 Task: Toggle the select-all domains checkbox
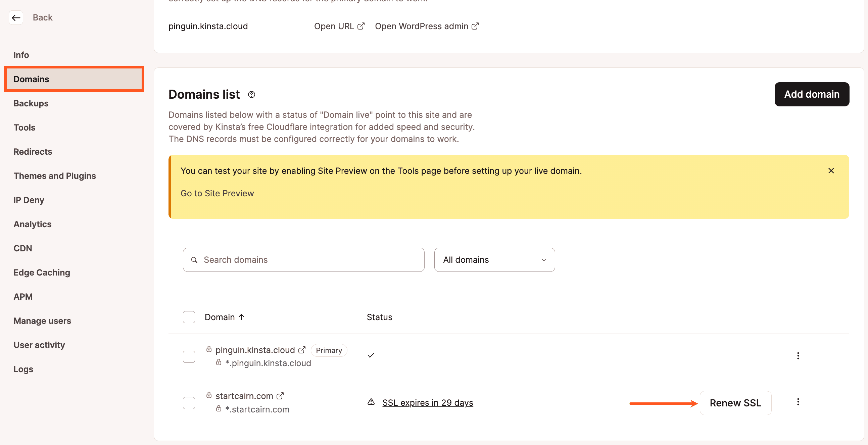point(189,317)
